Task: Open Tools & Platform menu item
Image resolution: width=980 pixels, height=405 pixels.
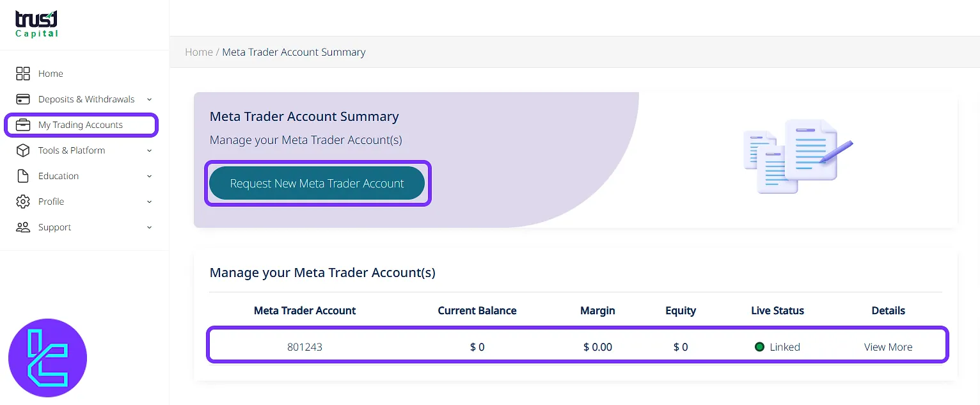Action: 72,150
